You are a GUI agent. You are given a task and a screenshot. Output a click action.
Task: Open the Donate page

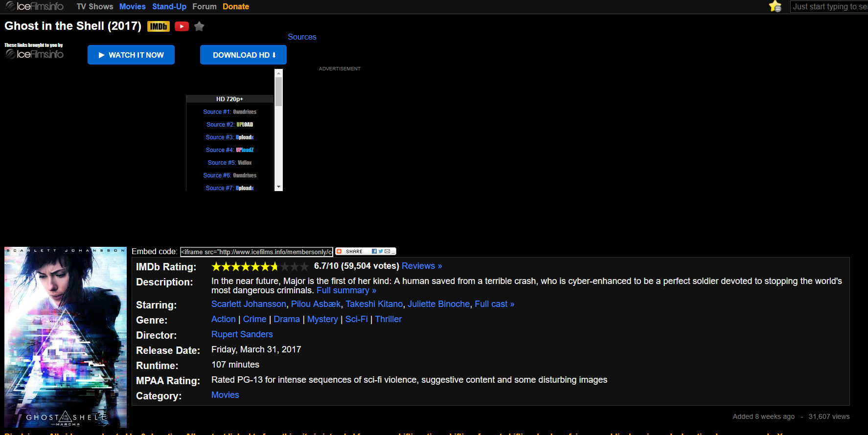pos(236,7)
